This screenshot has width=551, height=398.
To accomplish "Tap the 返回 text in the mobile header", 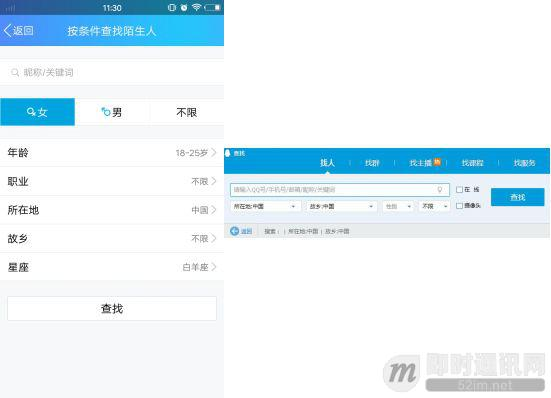I will click(x=23, y=31).
